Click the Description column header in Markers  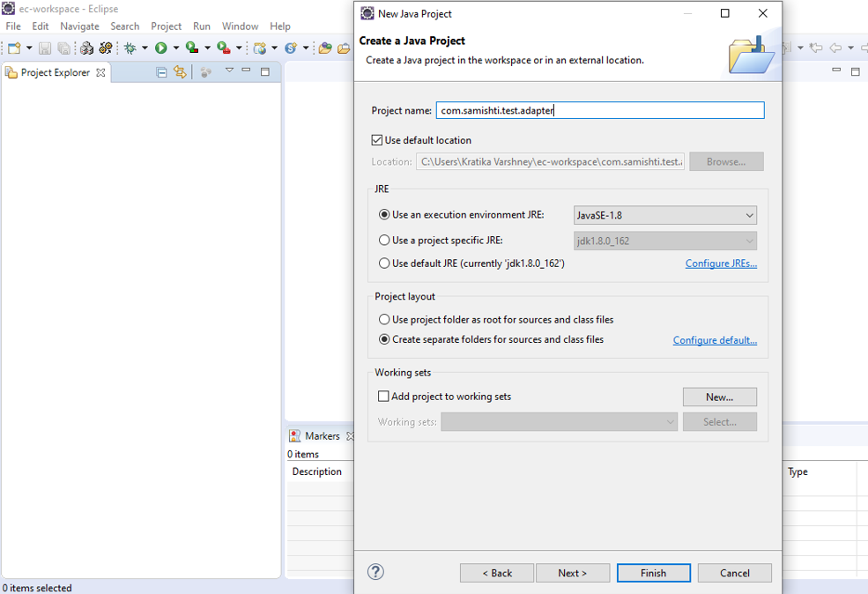[x=317, y=471]
